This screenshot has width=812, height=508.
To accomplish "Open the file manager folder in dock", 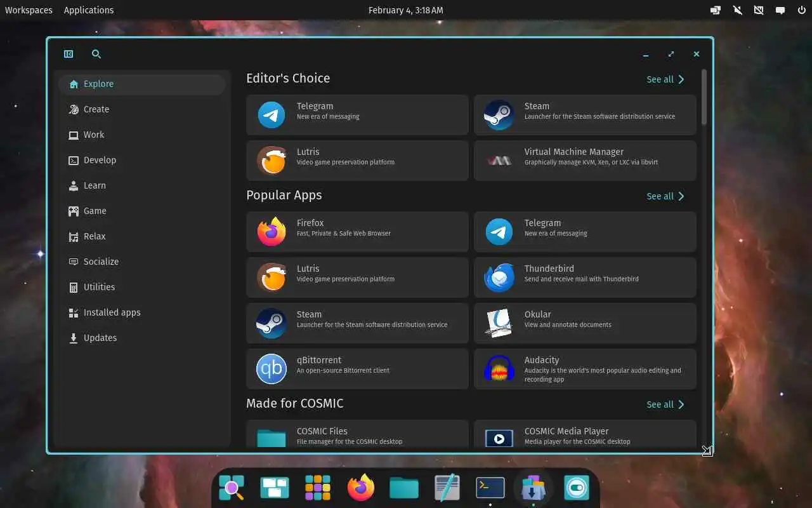I will click(404, 488).
